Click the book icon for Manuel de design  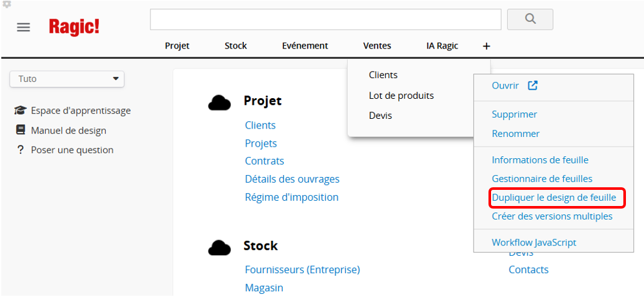click(20, 130)
